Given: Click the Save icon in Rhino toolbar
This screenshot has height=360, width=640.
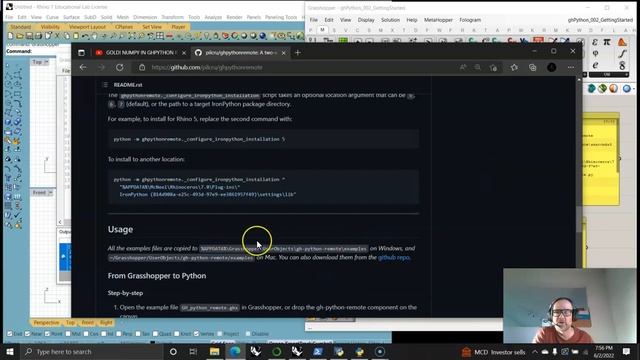Looking at the screenshot, I should pos(29,36).
